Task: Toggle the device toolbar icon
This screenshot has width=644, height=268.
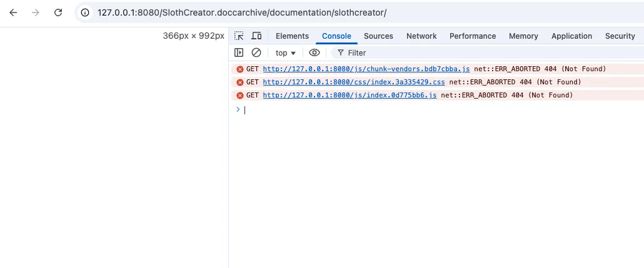Action: (x=256, y=36)
